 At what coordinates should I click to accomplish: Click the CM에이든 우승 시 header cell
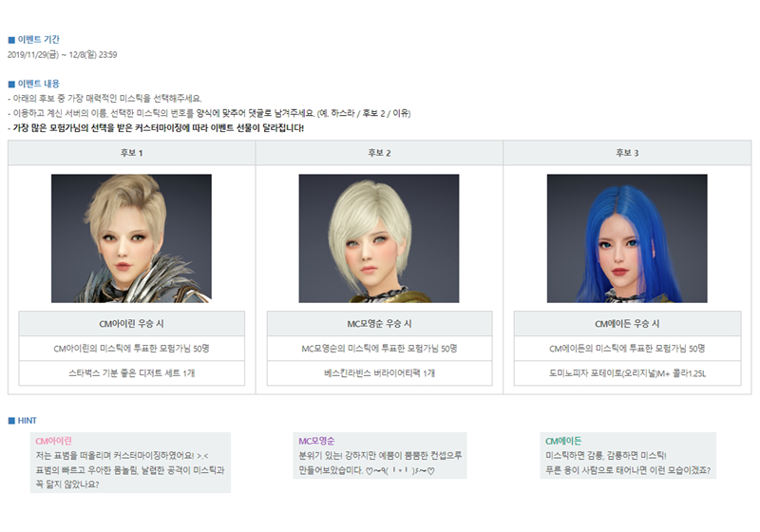(628, 324)
